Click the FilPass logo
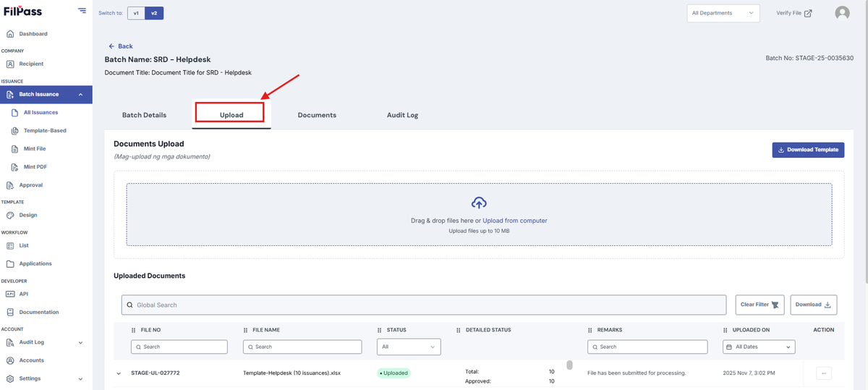Viewport: 868px width, 390px height. tap(22, 12)
